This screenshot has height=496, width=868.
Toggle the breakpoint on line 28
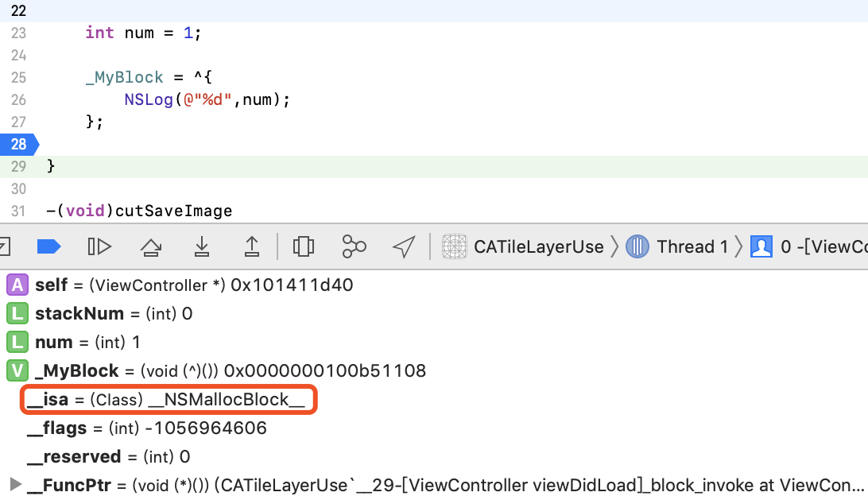(x=18, y=144)
